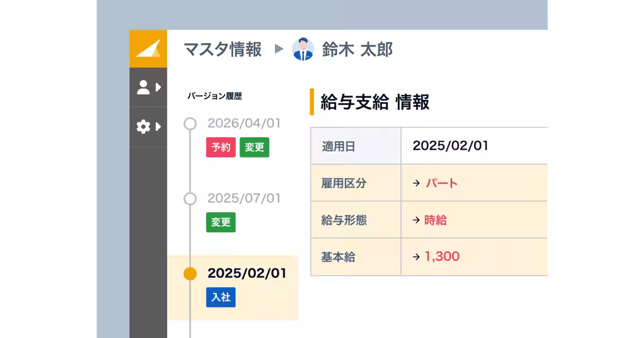
Task: Open the マスタ情報 breadcrumb link
Action: [223, 49]
